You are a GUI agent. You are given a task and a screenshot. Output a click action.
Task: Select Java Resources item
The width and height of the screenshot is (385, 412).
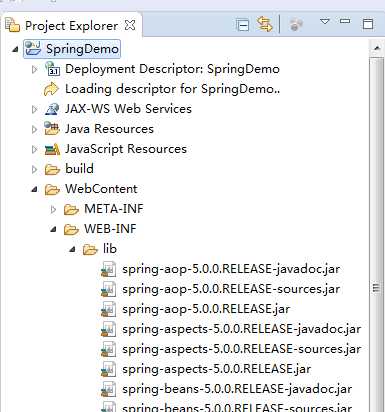[109, 129]
